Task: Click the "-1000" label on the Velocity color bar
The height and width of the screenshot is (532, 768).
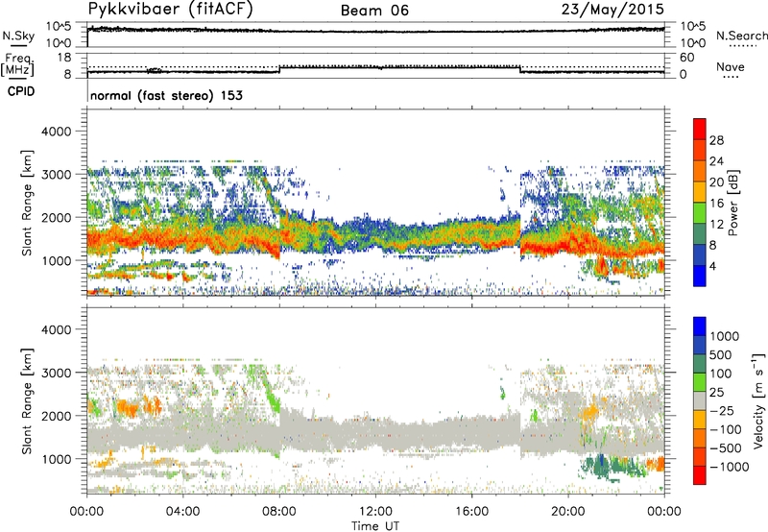Action: coord(729,467)
